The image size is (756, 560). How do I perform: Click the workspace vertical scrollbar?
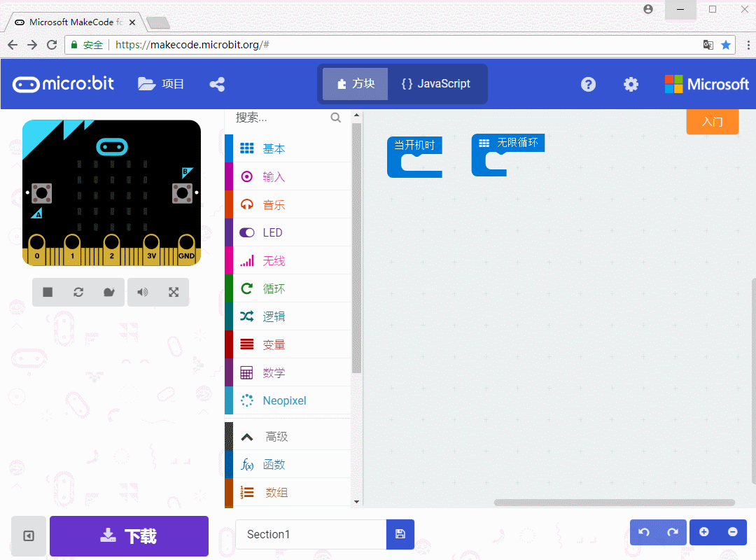(754, 381)
